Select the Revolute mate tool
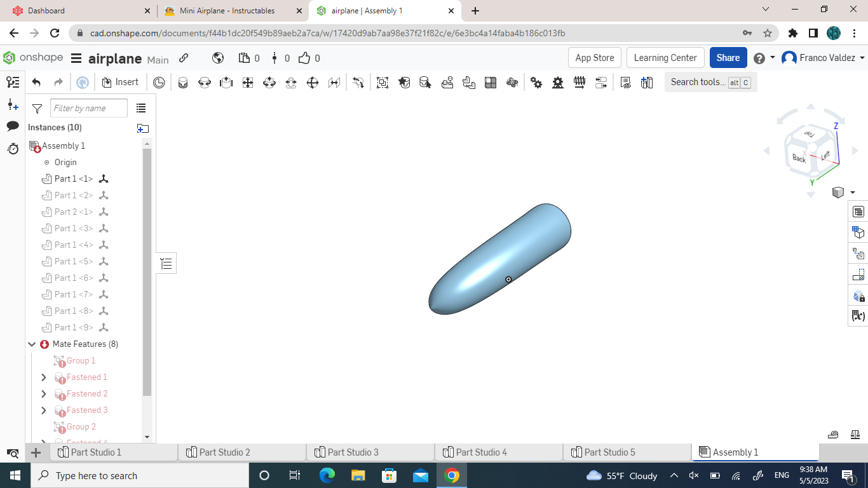The width and height of the screenshot is (868, 488). pos(205,82)
